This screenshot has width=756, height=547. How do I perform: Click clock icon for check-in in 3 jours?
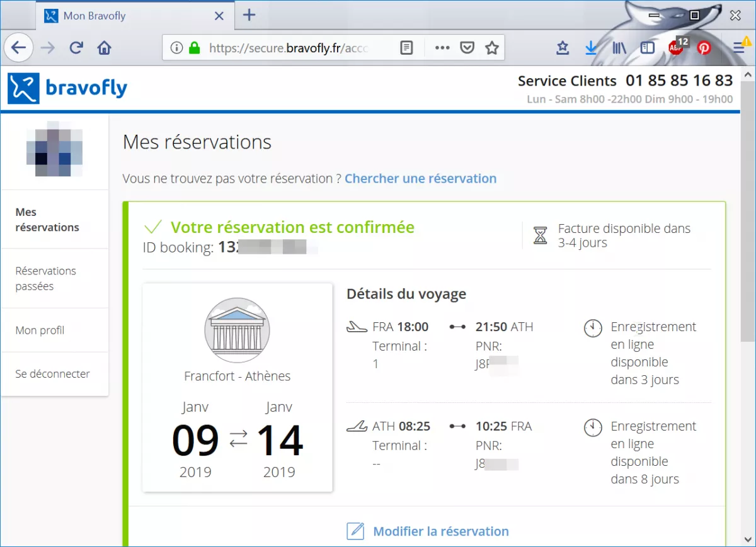point(593,328)
